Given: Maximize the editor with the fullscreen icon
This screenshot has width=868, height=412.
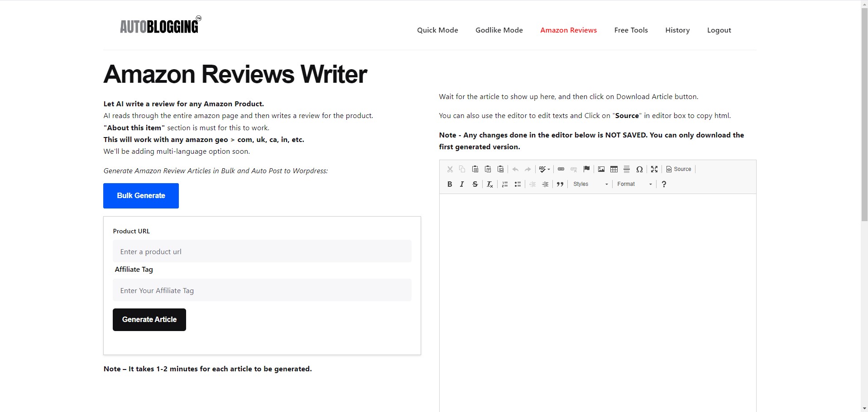Looking at the screenshot, I should [x=654, y=169].
